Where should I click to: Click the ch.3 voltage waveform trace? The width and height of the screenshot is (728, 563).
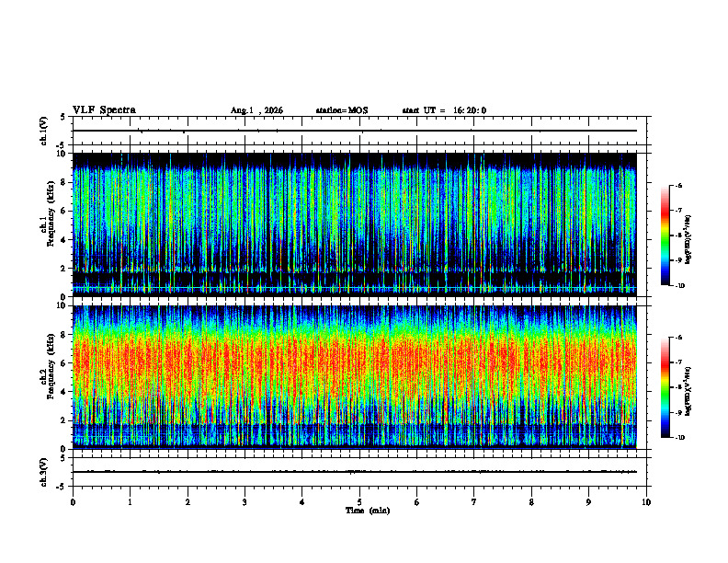[x=355, y=472]
